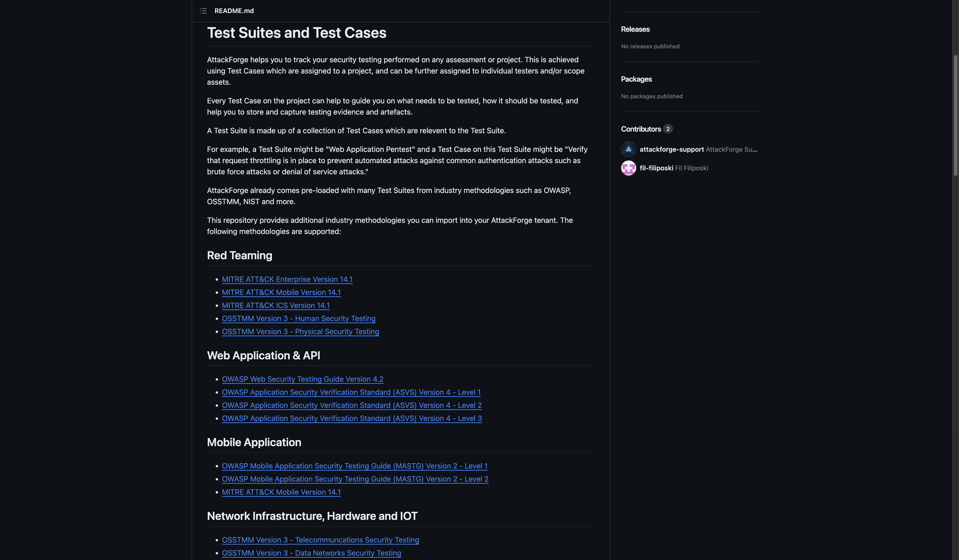
Task: Open fil-filiposki contributor profile name
Action: [x=656, y=168]
